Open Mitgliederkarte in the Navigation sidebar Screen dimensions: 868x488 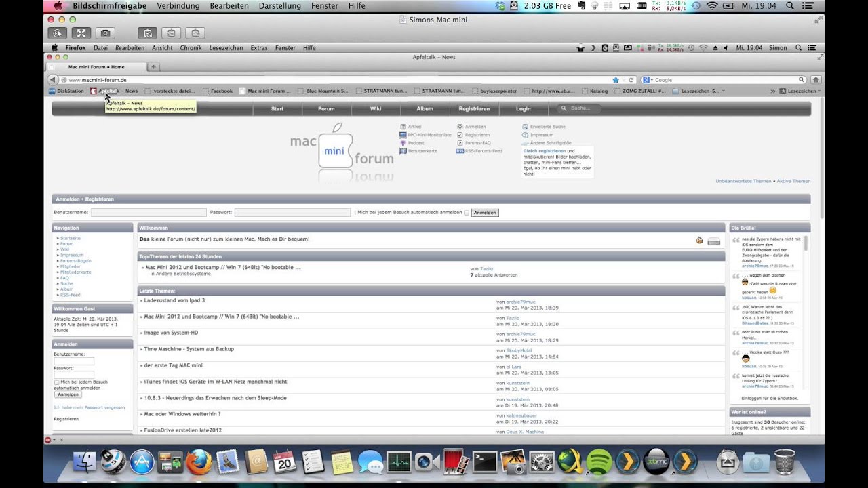tap(75, 272)
